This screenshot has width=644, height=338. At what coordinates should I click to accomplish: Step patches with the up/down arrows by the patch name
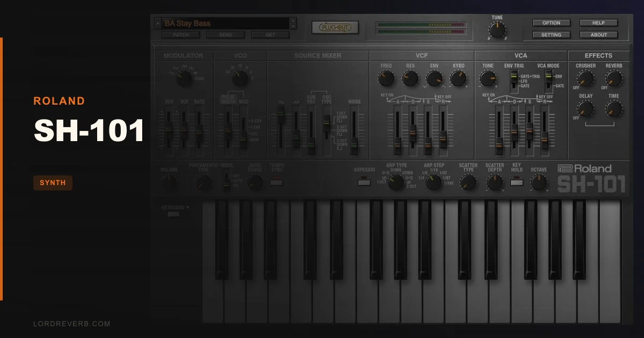[x=292, y=23]
